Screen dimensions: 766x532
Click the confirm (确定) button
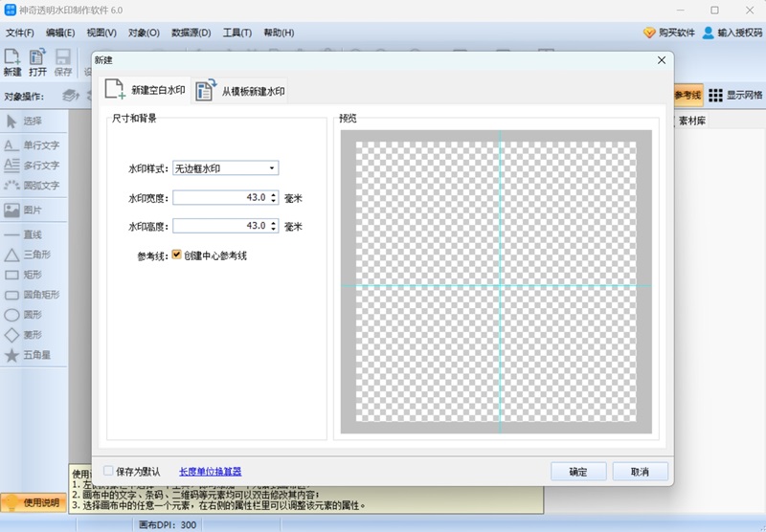click(x=578, y=472)
